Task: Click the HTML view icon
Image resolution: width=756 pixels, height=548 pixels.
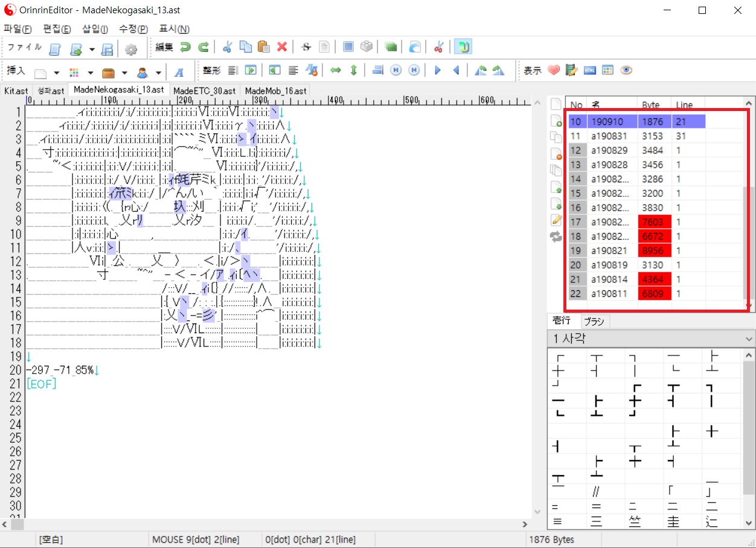Action: [590, 71]
